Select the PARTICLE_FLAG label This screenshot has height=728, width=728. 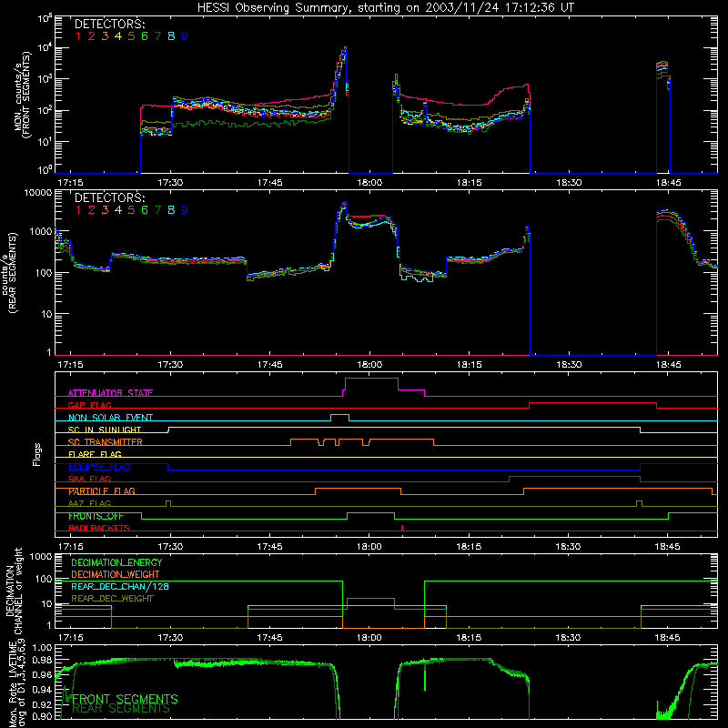[x=102, y=491]
